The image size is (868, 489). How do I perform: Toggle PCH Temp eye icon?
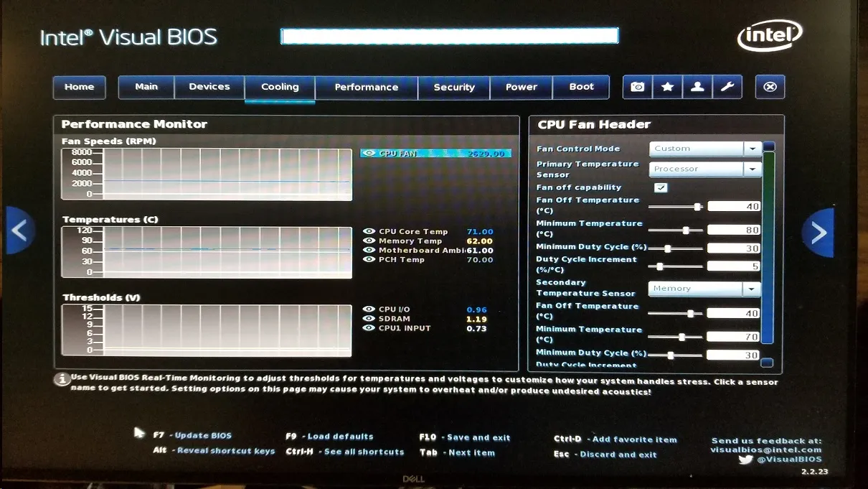pyautogui.click(x=369, y=259)
